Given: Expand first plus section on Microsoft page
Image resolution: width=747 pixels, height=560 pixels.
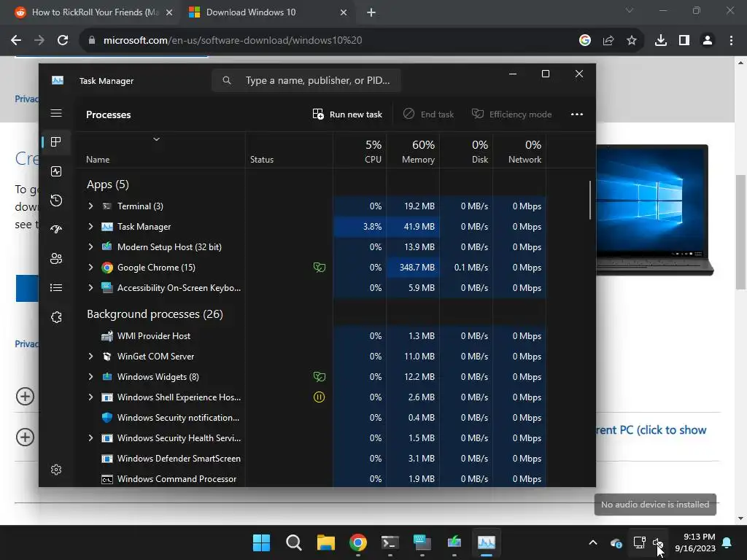Looking at the screenshot, I should (x=26, y=396).
